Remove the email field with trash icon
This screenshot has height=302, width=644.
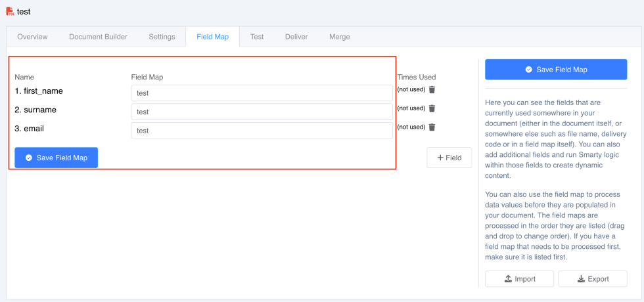pos(432,127)
